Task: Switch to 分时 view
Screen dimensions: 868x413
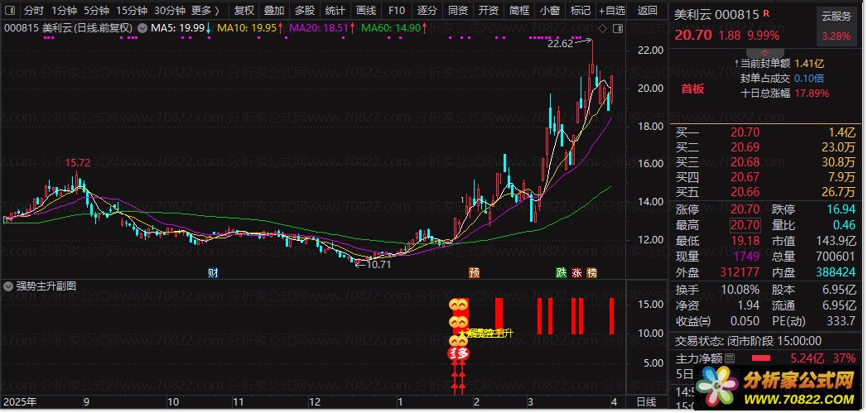Action: pyautogui.click(x=34, y=11)
